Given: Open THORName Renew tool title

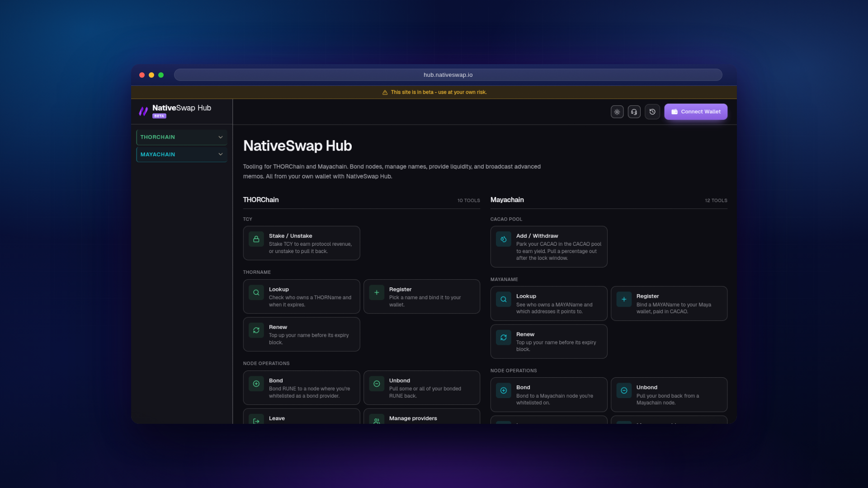Looking at the screenshot, I should point(278,327).
